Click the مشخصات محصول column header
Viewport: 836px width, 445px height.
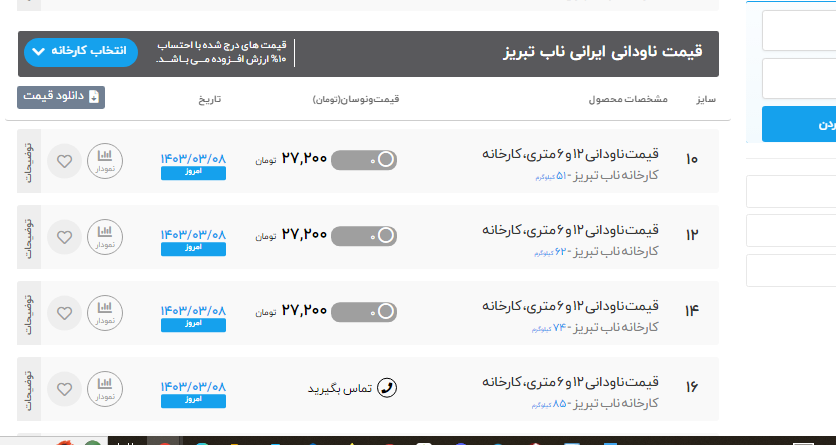click(x=619, y=100)
